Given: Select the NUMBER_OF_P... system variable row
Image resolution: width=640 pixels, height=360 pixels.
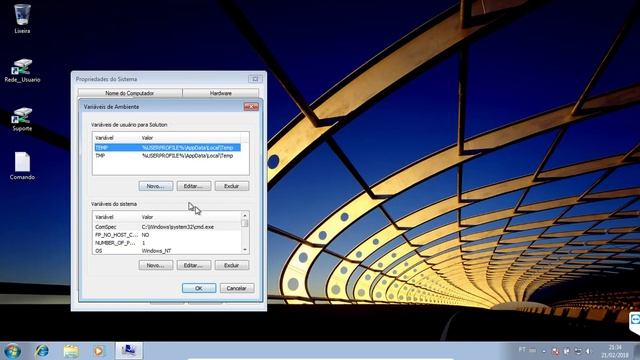Looking at the screenshot, I should [167, 243].
